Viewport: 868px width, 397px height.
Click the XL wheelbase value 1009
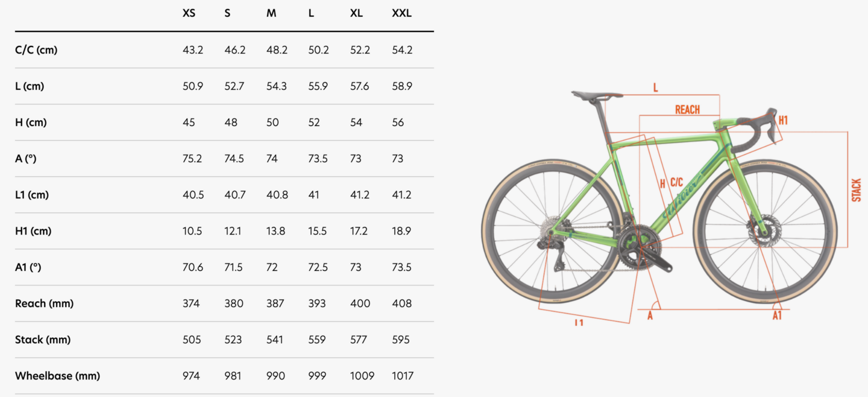(362, 376)
